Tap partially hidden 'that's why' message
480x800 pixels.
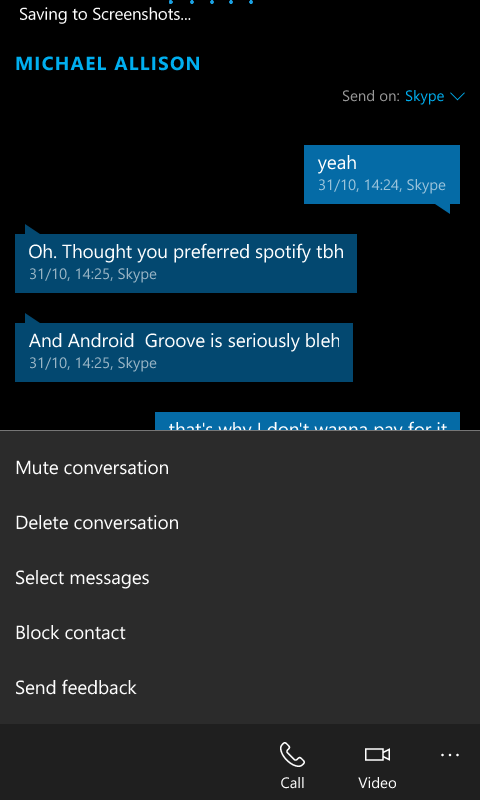point(308,421)
